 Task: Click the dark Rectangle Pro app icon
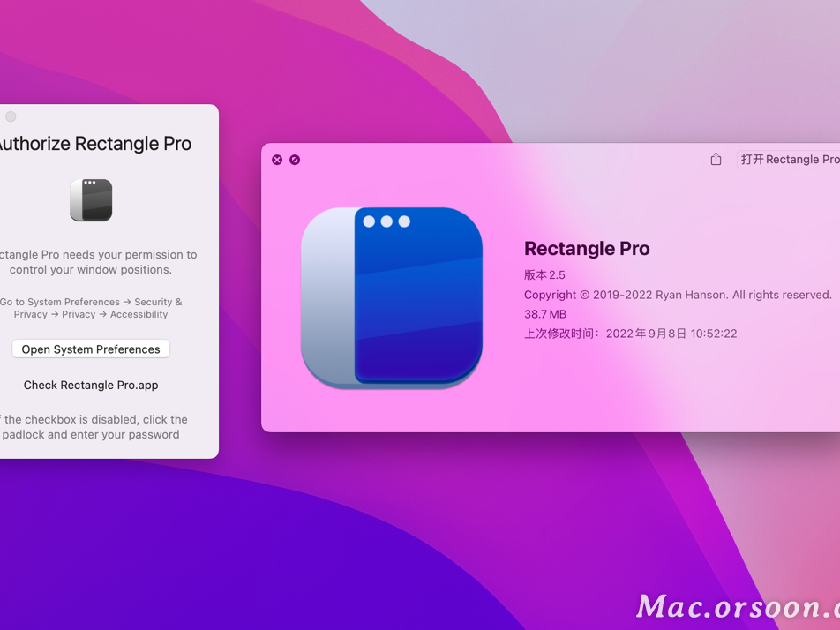click(x=90, y=199)
